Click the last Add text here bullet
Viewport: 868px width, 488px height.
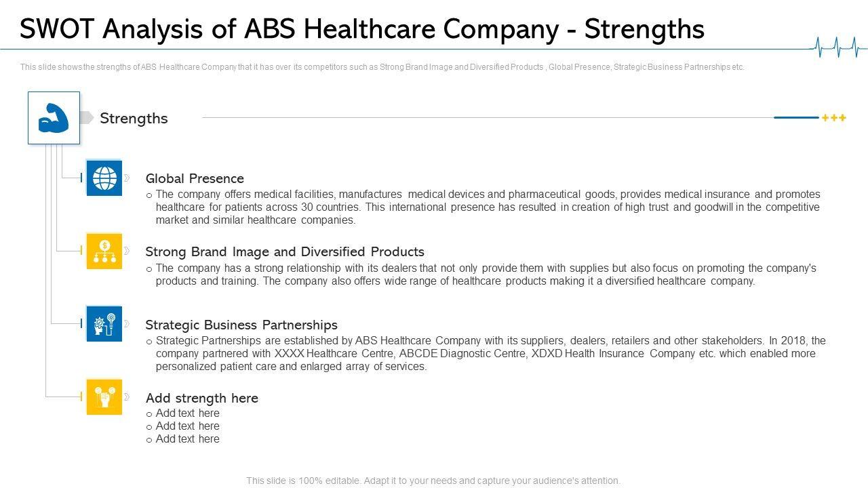pos(187,439)
